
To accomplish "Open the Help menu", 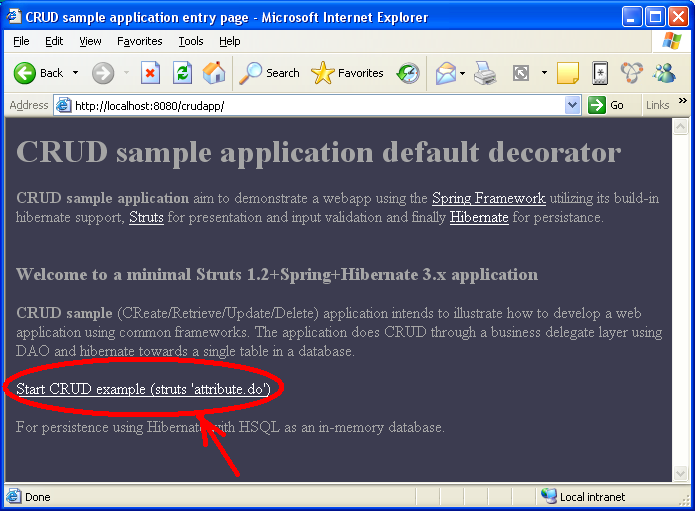I will click(230, 41).
